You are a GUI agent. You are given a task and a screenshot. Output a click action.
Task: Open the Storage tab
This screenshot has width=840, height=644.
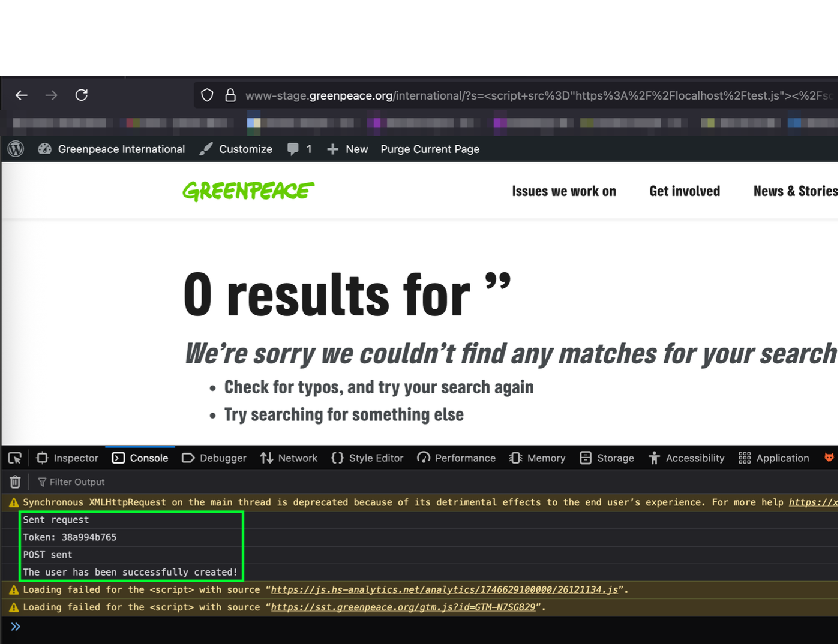click(607, 458)
